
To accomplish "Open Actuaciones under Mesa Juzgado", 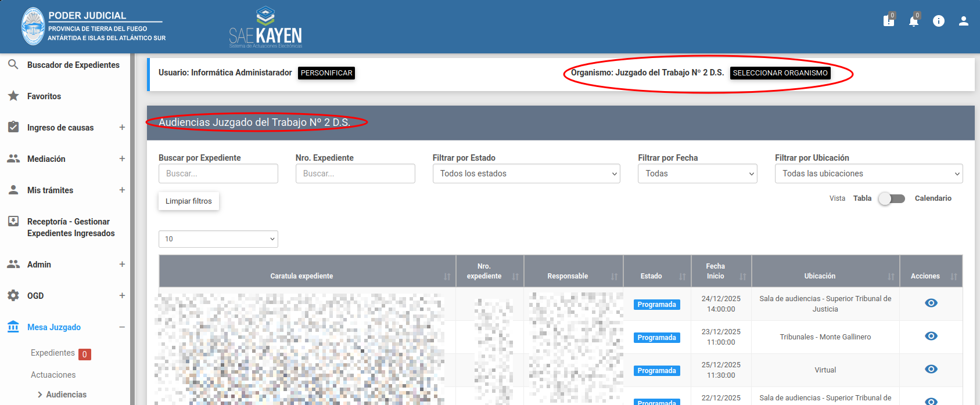I will [x=53, y=375].
